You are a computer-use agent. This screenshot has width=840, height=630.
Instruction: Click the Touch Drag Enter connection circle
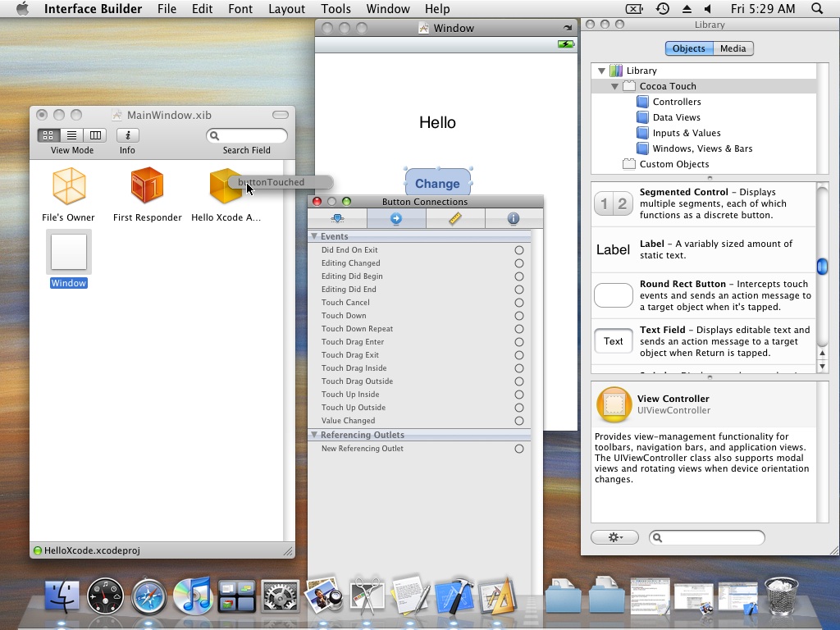click(519, 342)
